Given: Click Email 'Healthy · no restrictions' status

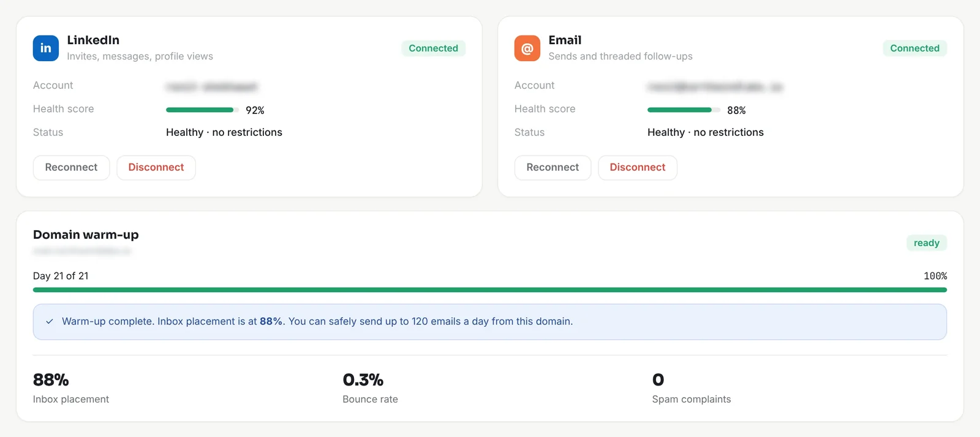Looking at the screenshot, I should point(706,132).
